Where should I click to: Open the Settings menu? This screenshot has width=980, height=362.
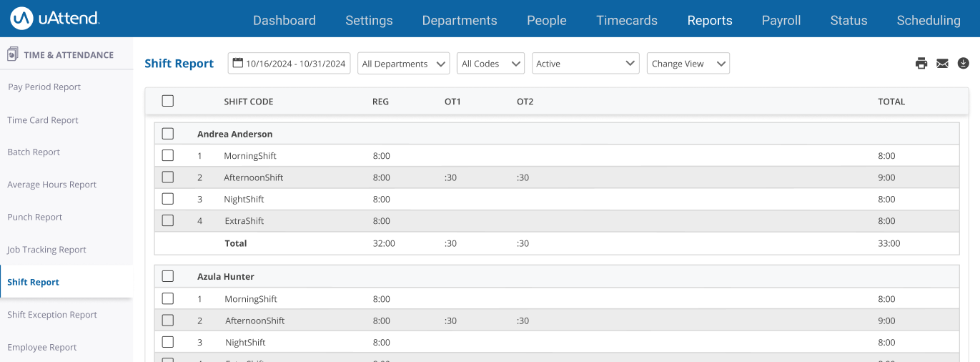click(369, 20)
